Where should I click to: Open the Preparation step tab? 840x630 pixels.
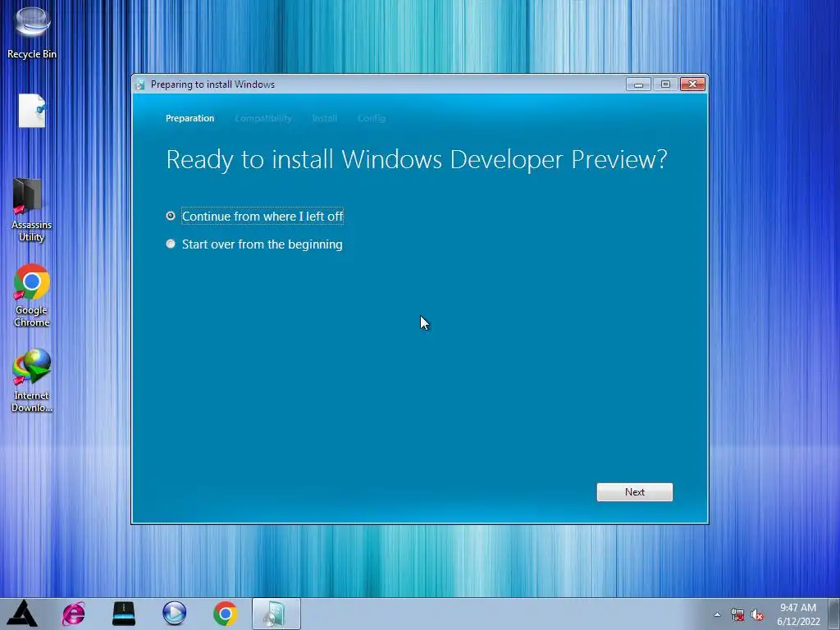point(189,118)
